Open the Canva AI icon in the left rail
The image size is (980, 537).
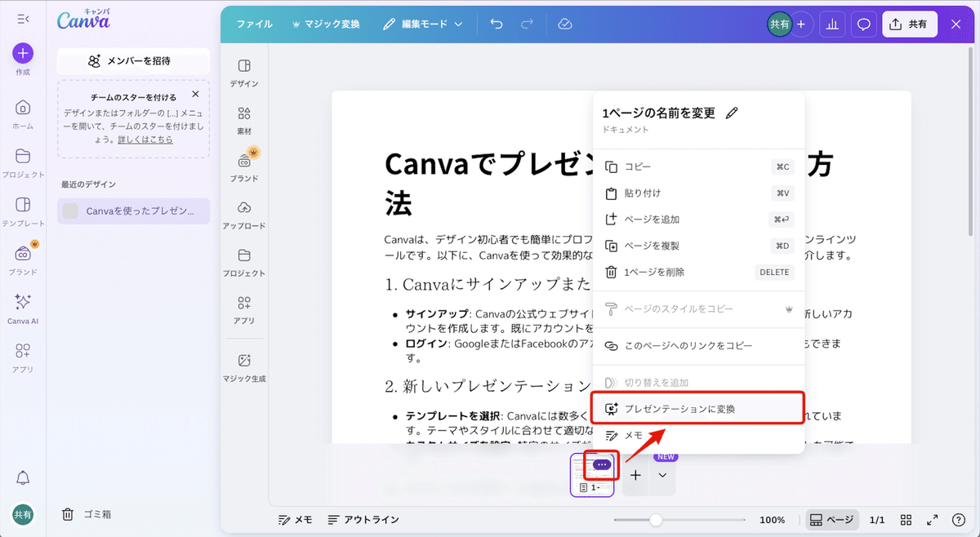22,308
